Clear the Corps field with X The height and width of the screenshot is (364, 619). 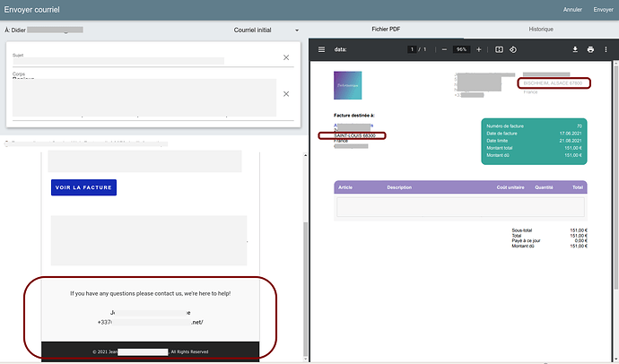coord(286,94)
